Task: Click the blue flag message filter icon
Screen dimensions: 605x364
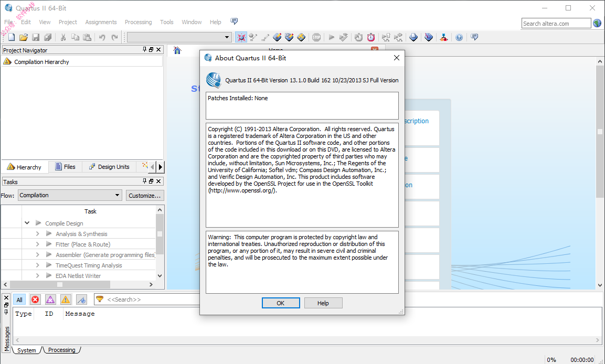Action: coord(81,299)
